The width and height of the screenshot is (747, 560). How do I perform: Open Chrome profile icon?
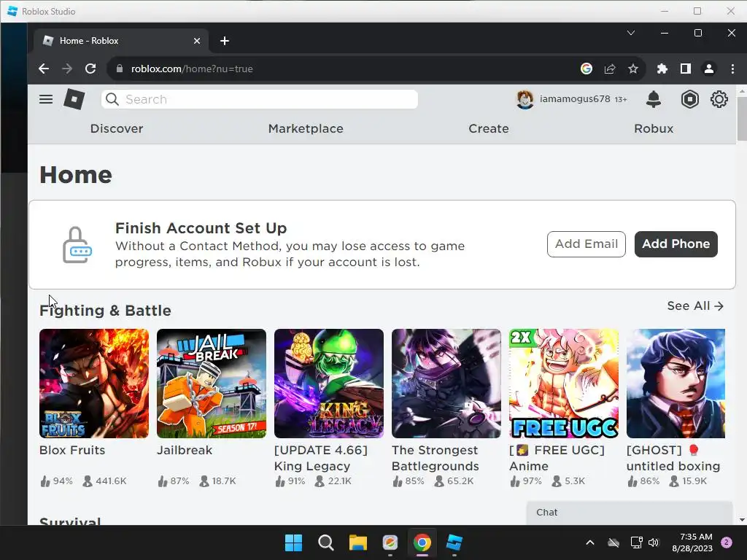(709, 69)
